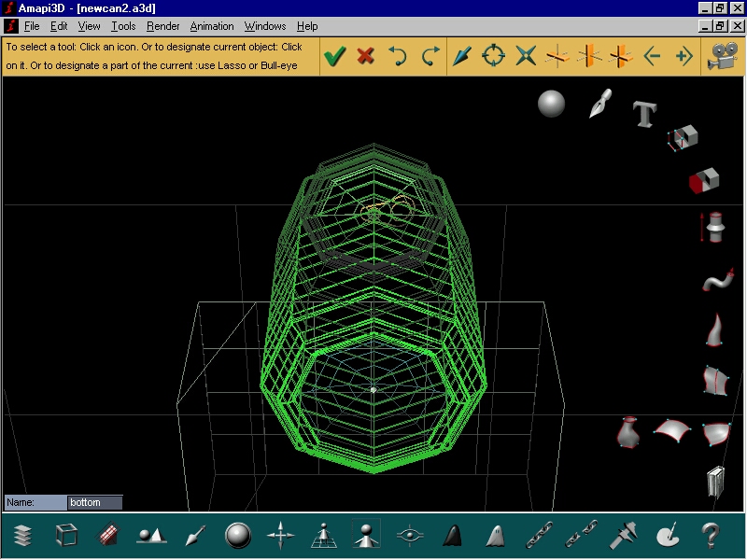Image resolution: width=747 pixels, height=560 pixels.
Task: Click the Undo curved arrow icon
Action: (x=398, y=56)
